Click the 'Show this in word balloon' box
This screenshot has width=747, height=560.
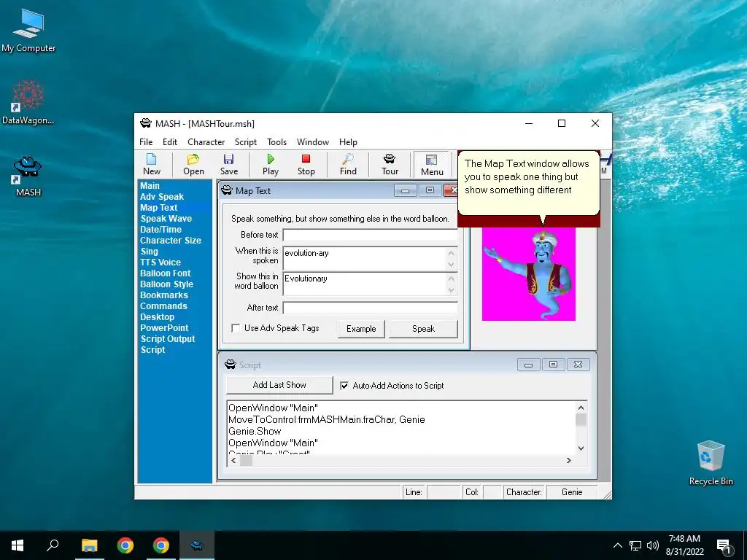coord(370,284)
